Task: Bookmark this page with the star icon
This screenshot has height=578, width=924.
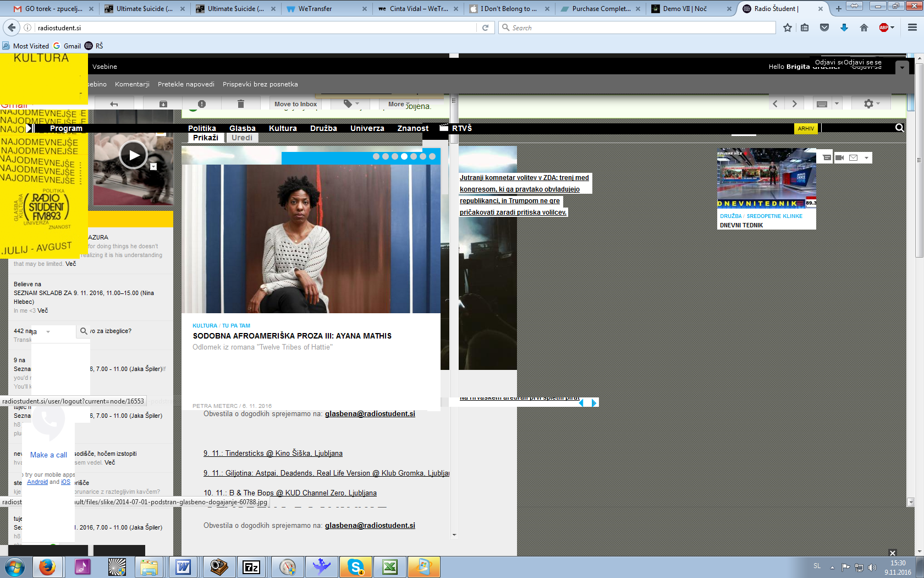Action: pyautogui.click(x=788, y=28)
